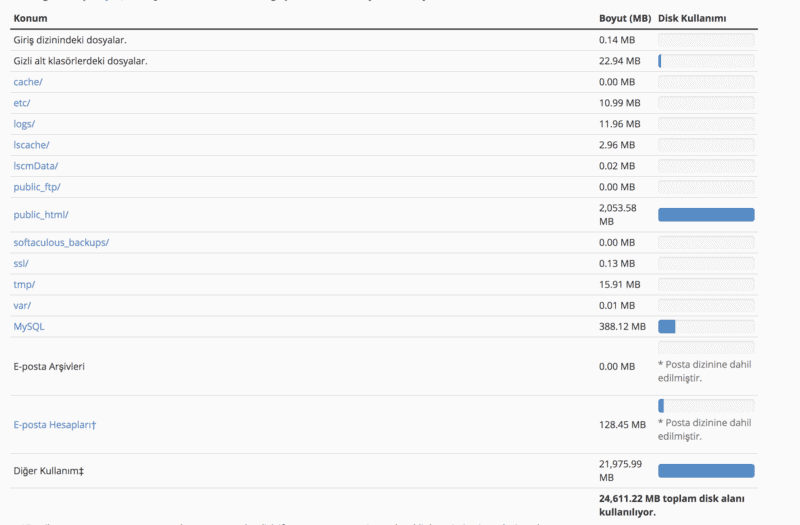Open the MySQL disk usage link
The height and width of the screenshot is (525, 800).
(x=29, y=327)
